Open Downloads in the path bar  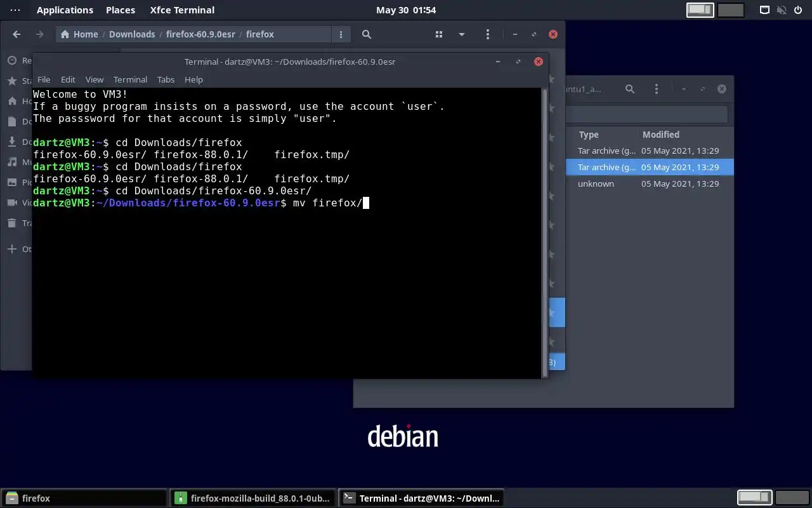[x=132, y=34]
